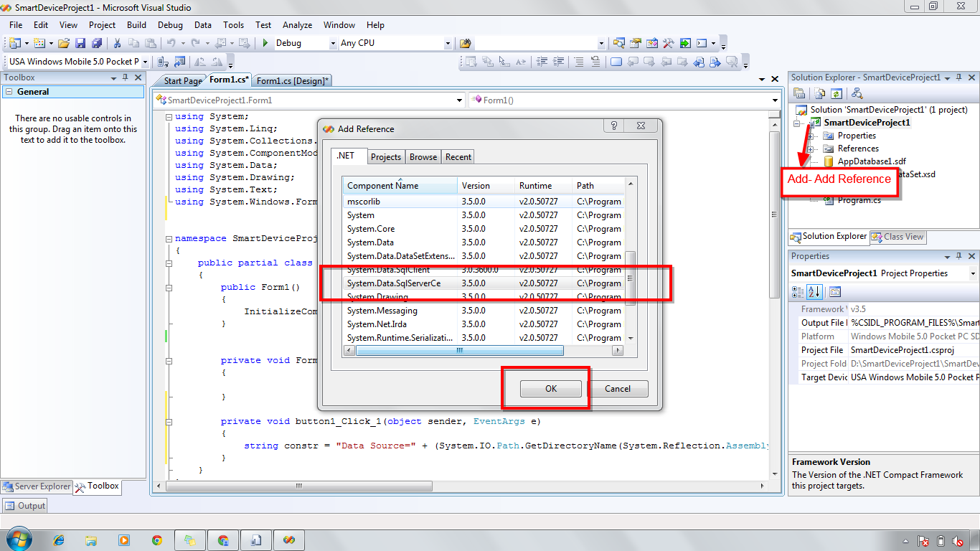Click the Open File toolbar icon
This screenshot has height=551, width=980.
63,43
